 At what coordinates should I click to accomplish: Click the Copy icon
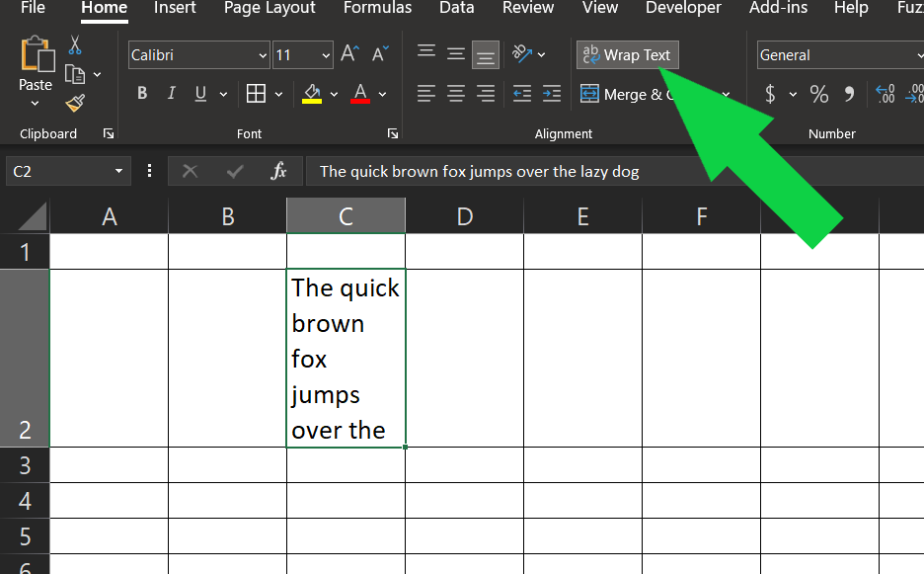coord(75,74)
